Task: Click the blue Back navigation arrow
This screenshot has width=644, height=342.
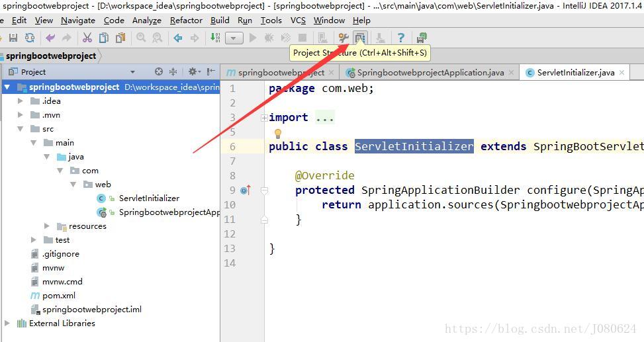Action: pyautogui.click(x=178, y=38)
